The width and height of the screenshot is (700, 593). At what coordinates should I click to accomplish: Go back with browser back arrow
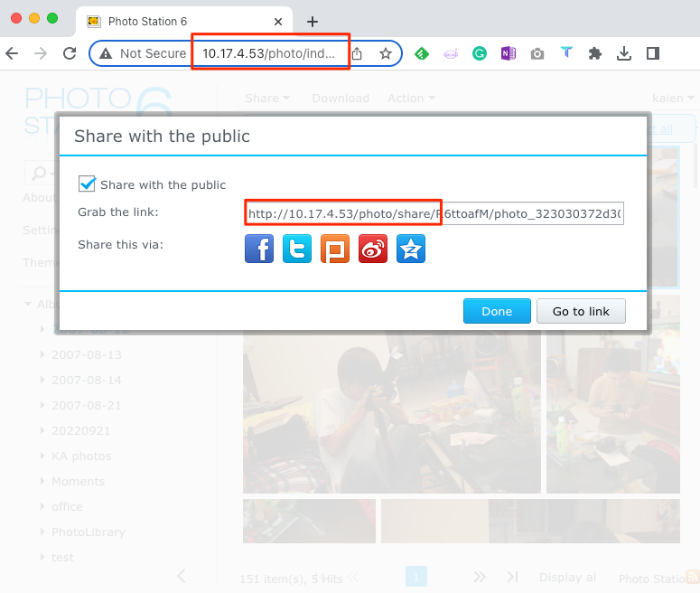12,53
